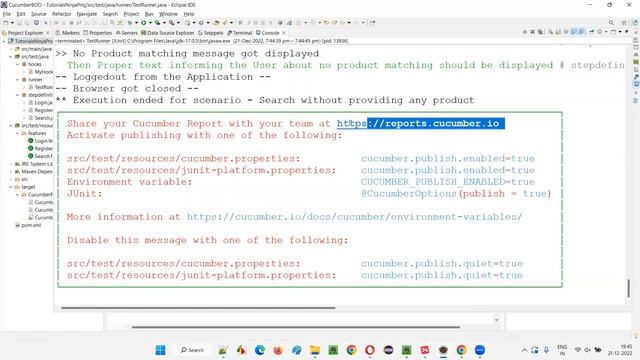Image resolution: width=640 pixels, height=360 pixels.
Task: Click the lower pane horizontal scrollbar
Action: click(296, 327)
